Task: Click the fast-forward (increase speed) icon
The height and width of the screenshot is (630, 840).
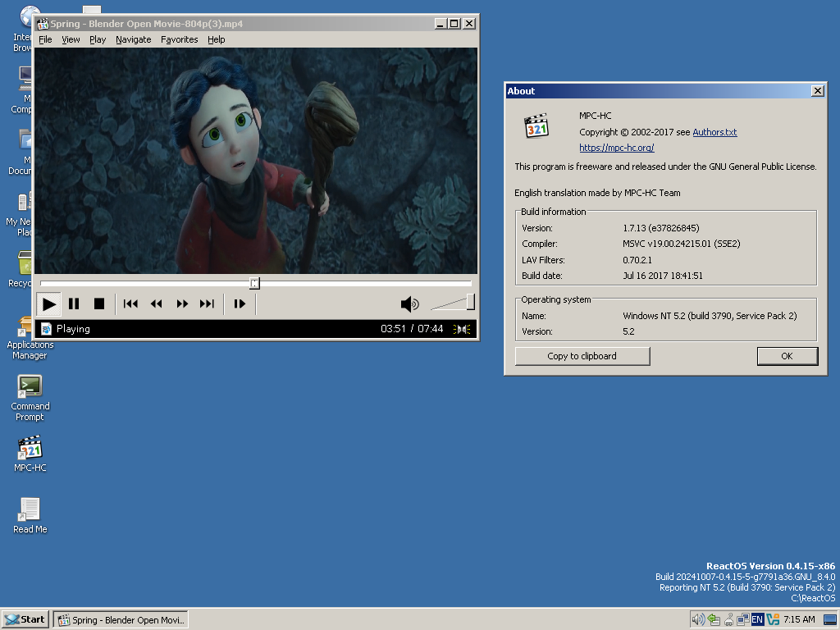Action: click(182, 304)
